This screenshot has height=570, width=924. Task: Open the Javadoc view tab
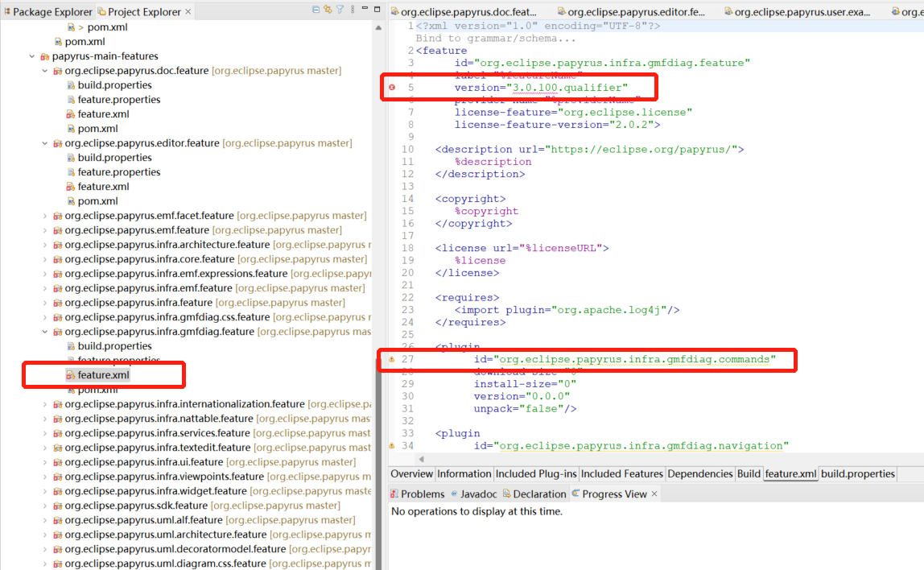(x=474, y=494)
